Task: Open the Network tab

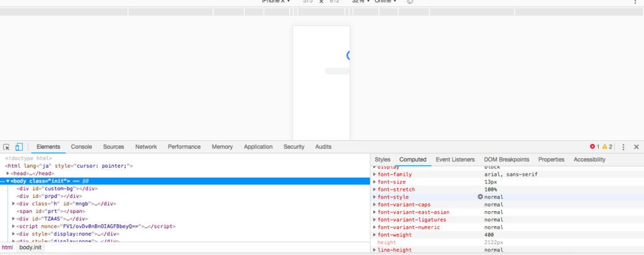Action: pos(146,147)
